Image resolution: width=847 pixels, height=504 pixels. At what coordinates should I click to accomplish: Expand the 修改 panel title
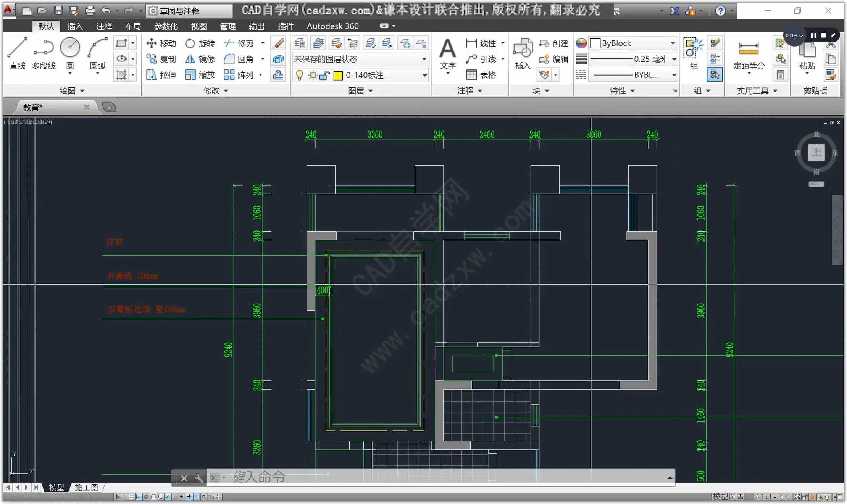(x=216, y=91)
